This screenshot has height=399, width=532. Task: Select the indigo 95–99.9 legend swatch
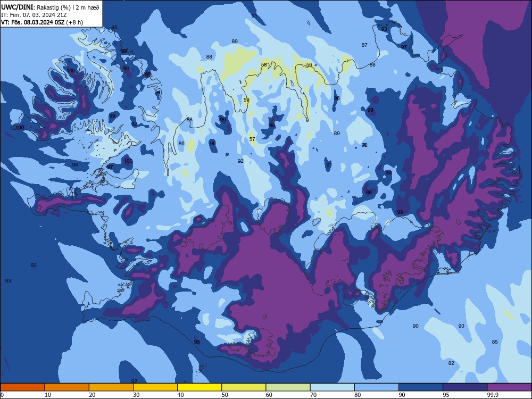pos(465,387)
